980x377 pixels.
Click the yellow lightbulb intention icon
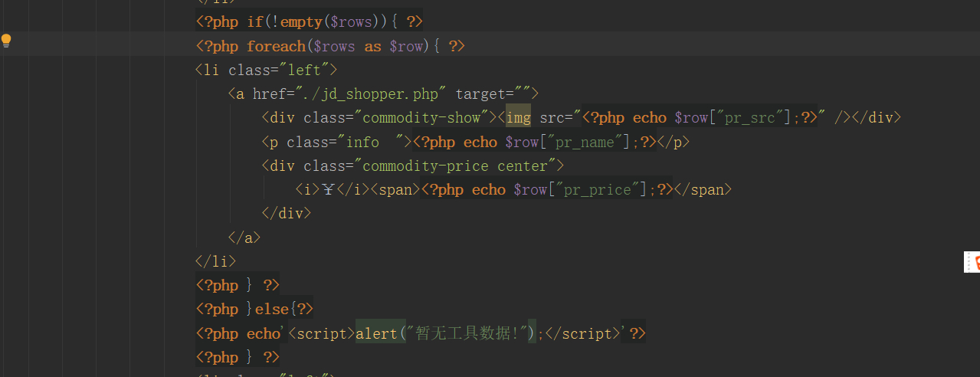(6, 41)
